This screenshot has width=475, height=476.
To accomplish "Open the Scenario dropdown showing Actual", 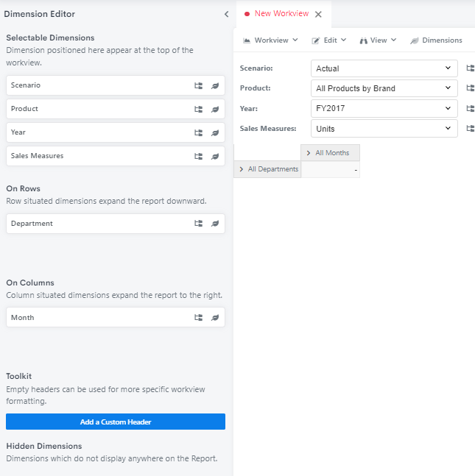I will [384, 68].
